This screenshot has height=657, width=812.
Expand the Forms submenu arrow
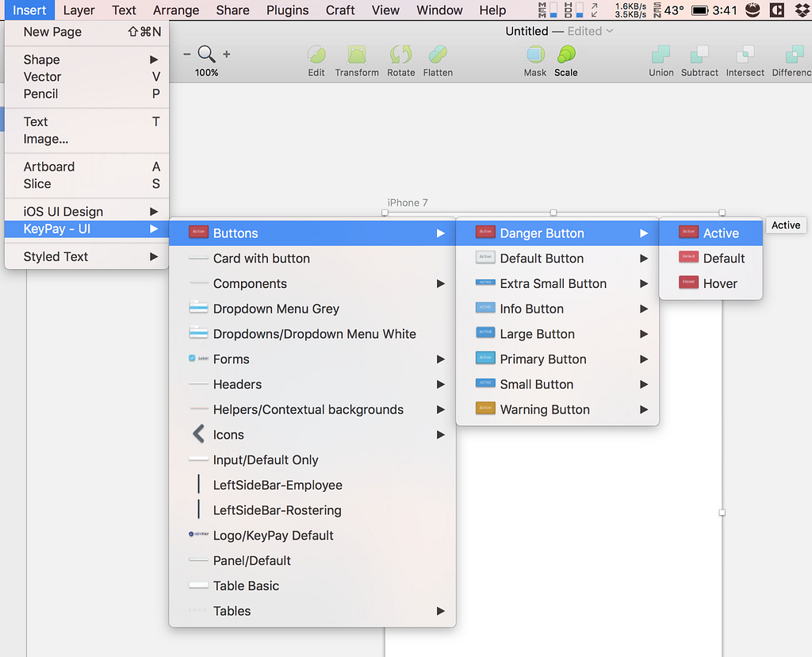click(x=441, y=359)
